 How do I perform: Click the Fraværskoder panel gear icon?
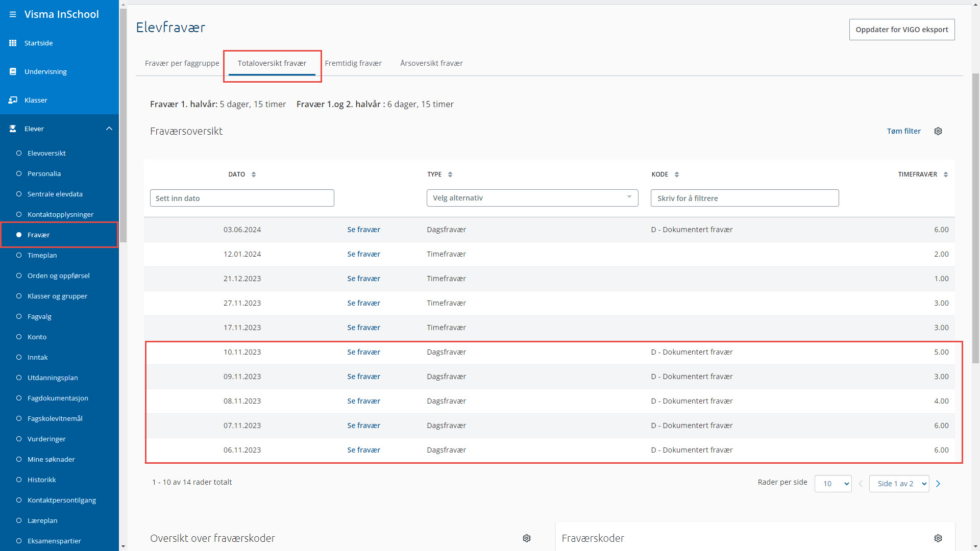tap(938, 538)
